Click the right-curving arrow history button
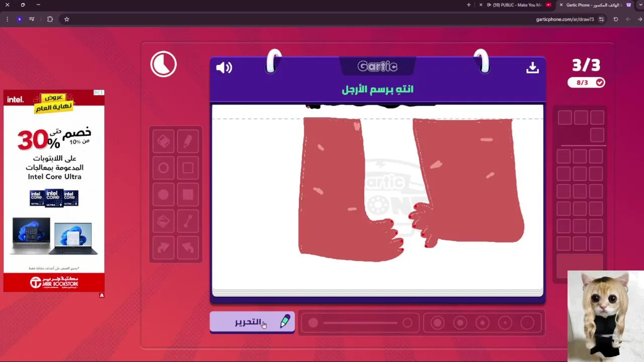 point(164,248)
